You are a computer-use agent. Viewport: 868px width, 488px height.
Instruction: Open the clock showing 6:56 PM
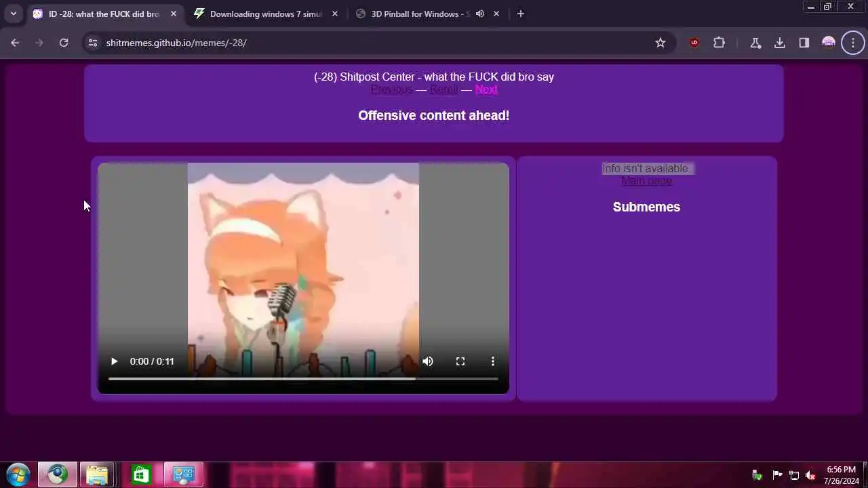click(x=841, y=475)
